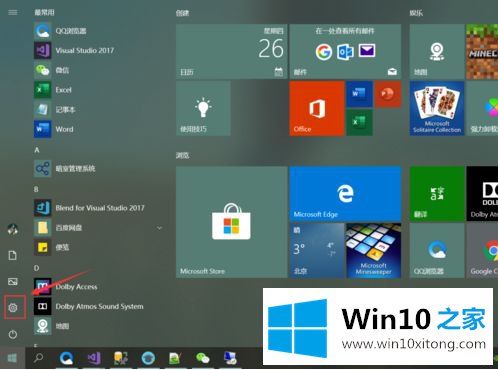Open the Weather tile showing 3°

point(317,250)
